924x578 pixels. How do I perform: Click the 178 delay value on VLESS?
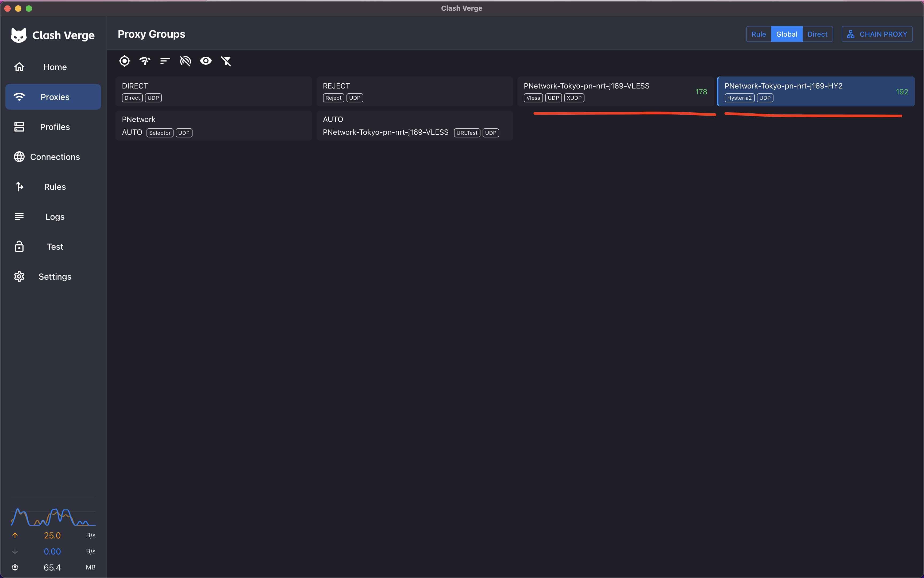pos(701,92)
